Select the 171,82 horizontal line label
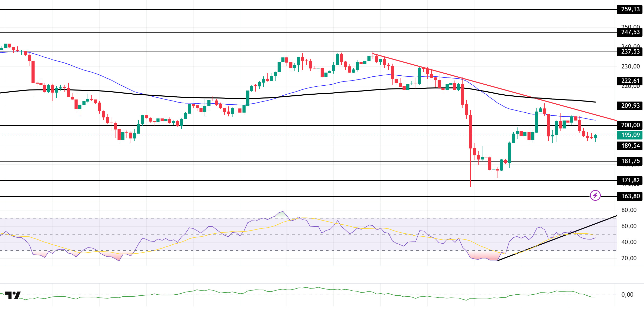 pos(630,181)
